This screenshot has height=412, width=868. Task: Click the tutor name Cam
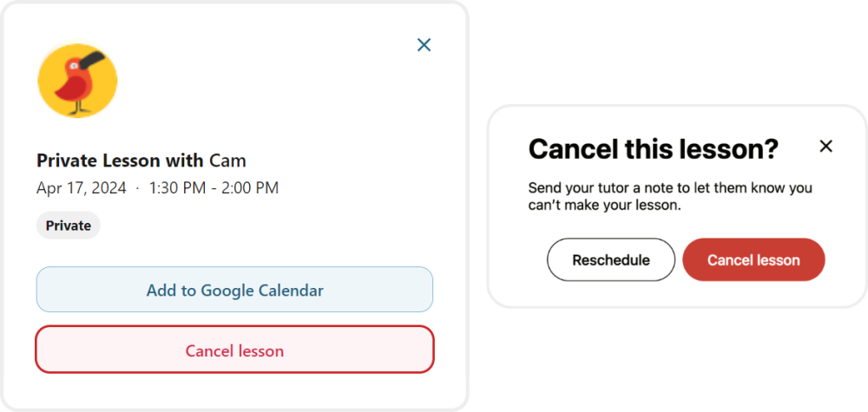[227, 160]
